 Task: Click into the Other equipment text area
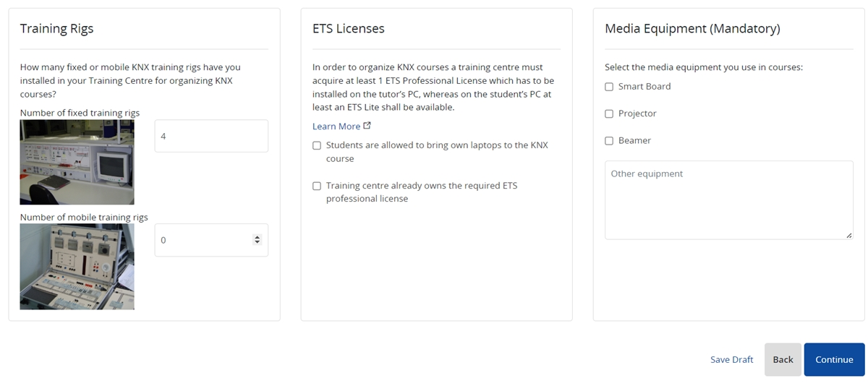(729, 200)
